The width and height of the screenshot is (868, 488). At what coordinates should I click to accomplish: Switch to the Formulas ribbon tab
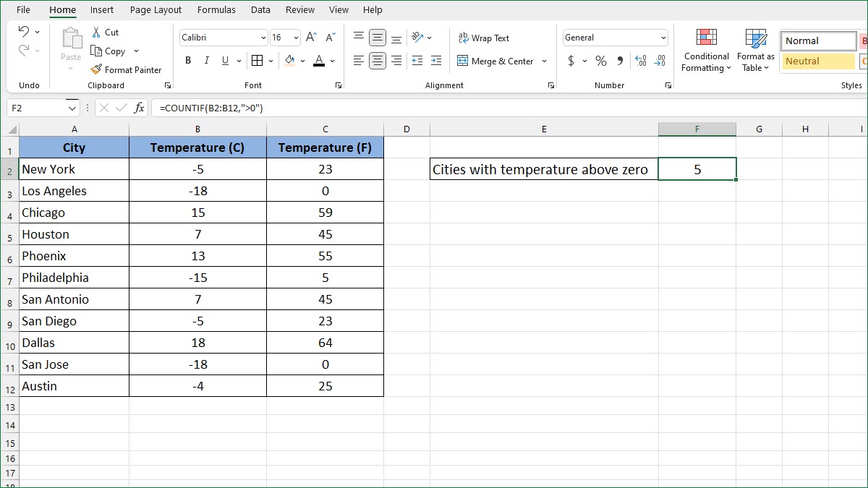[x=216, y=9]
